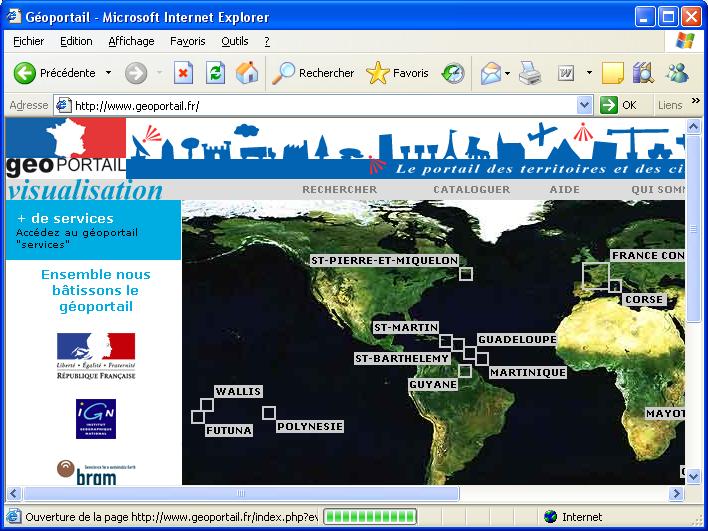Open the History clock icon
The image size is (708, 531).
pyautogui.click(x=453, y=73)
